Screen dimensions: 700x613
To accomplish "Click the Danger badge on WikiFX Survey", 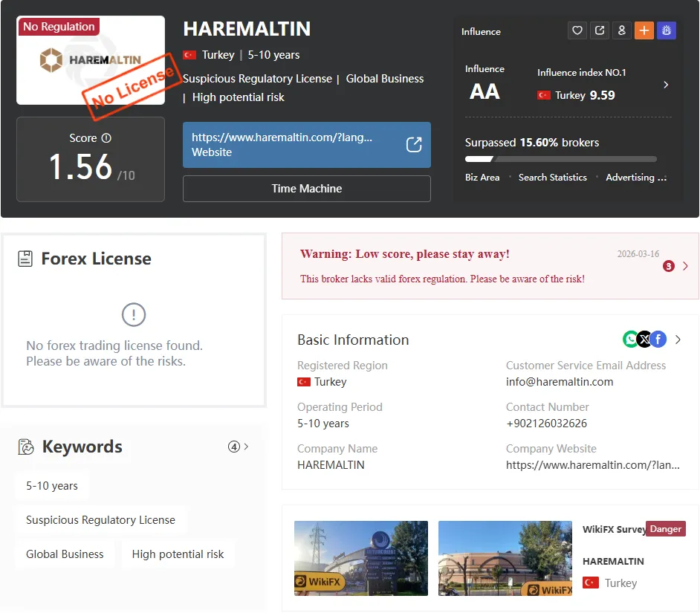I will (665, 528).
